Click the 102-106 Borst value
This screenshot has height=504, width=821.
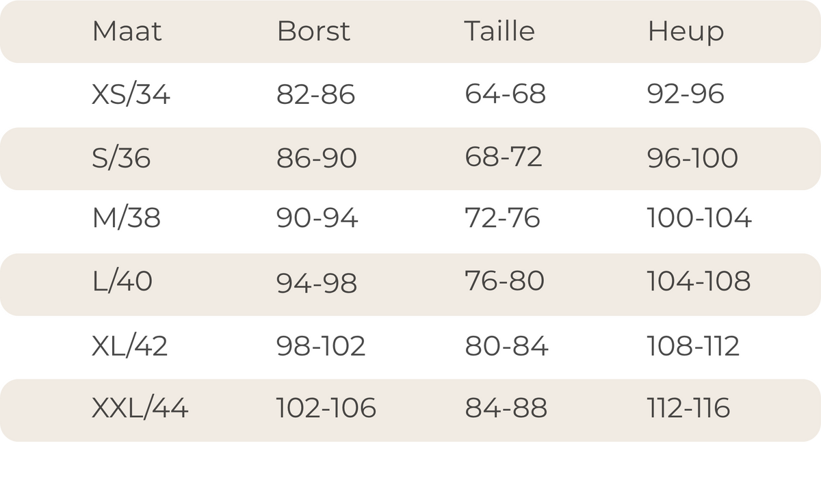pos(326,408)
